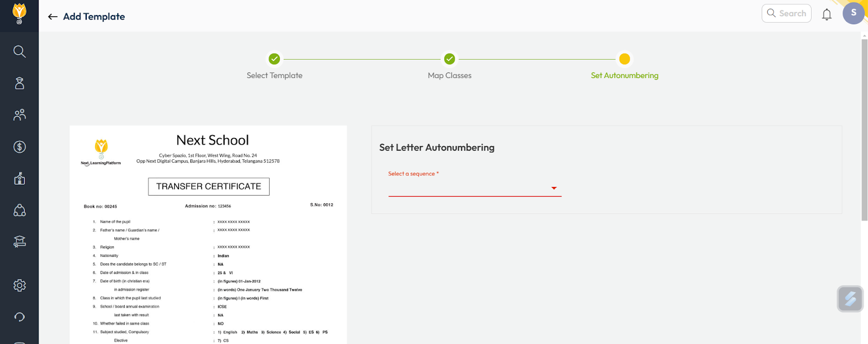Open the graduation cap icon in the sidebar
The height and width of the screenshot is (344, 868).
(20, 242)
